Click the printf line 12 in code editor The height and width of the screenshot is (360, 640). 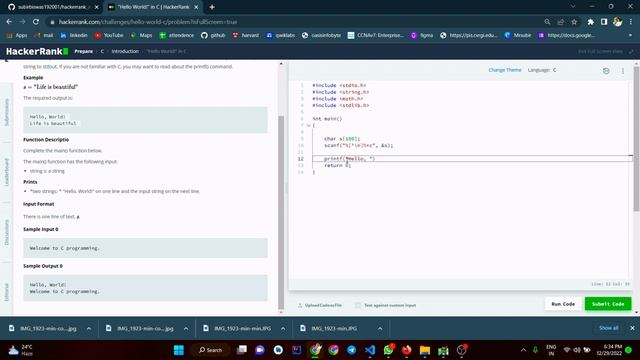tap(473, 159)
